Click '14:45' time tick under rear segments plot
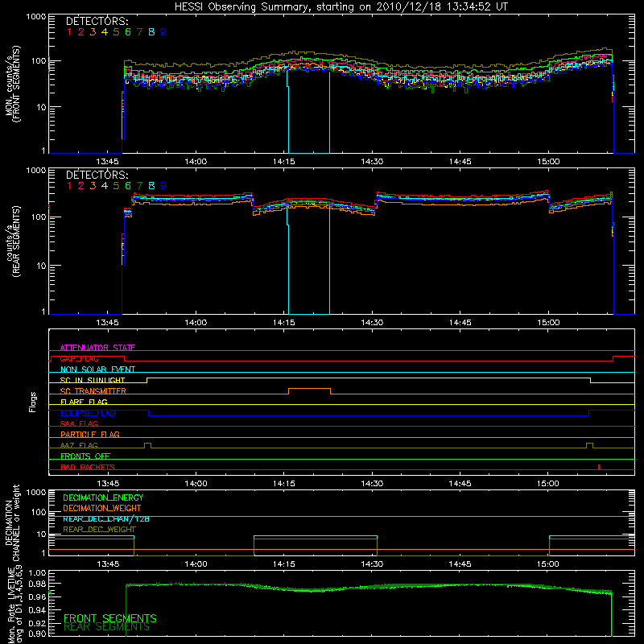The width and height of the screenshot is (644, 644). point(460,323)
